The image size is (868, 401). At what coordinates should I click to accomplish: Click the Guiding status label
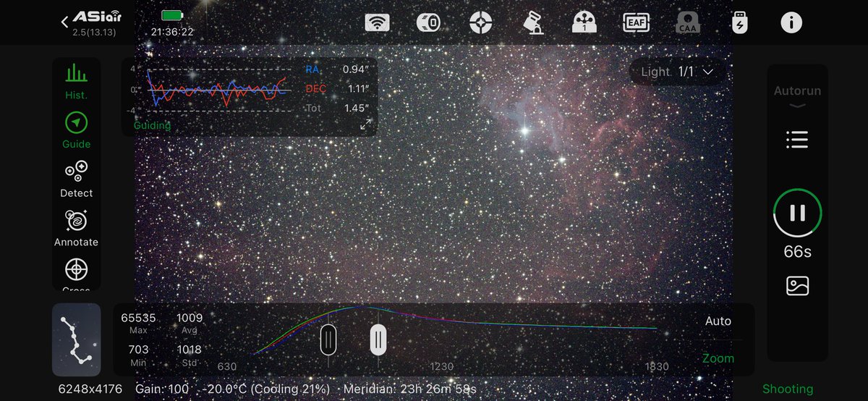tap(152, 125)
